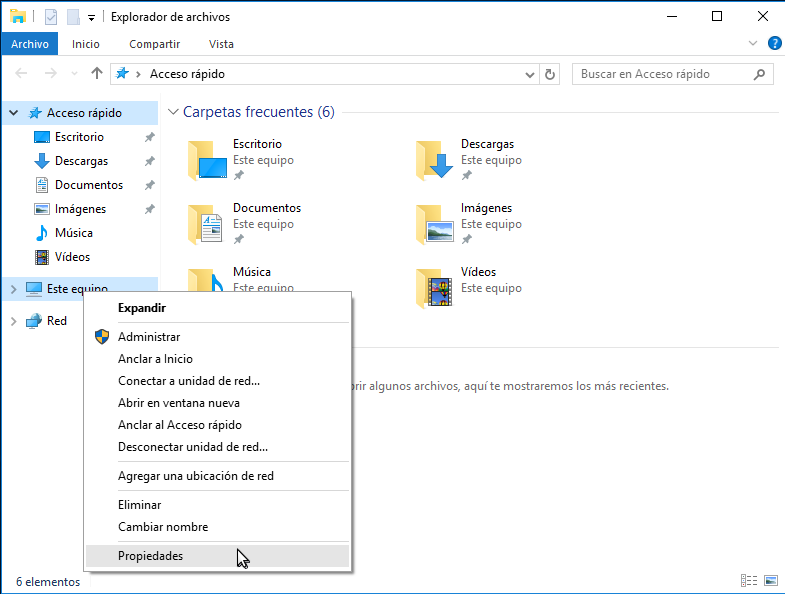This screenshot has height=594, width=785.
Task: Click pin icon next to Documentos sidebar
Action: pos(149,185)
